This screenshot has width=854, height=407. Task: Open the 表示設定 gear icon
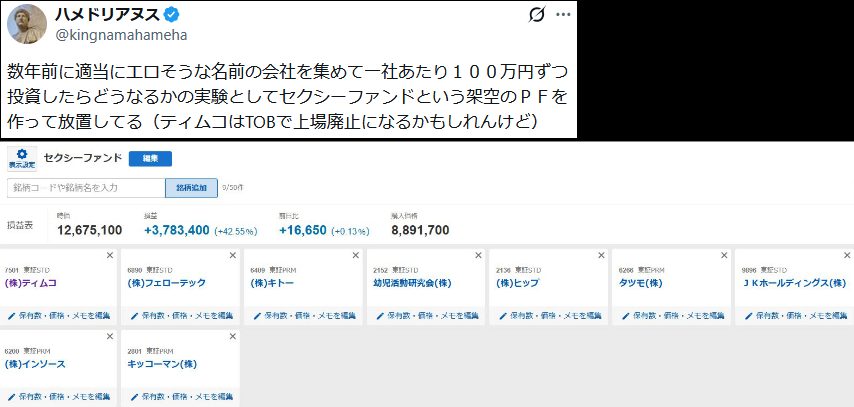[21, 156]
